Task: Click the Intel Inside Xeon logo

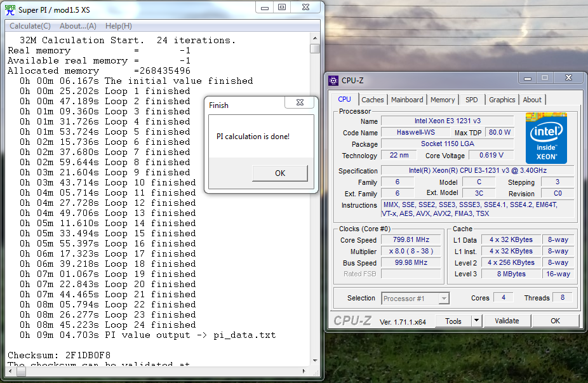Action: tap(546, 138)
